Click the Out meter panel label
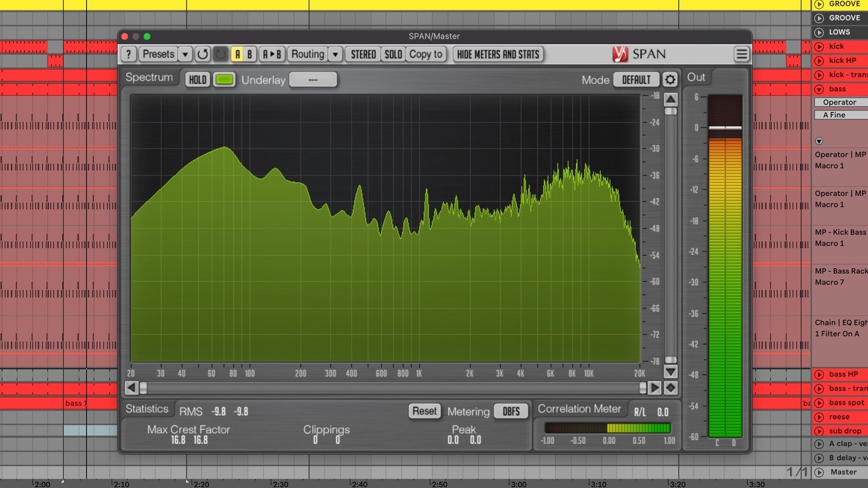The height and width of the screenshot is (488, 868). 696,77
